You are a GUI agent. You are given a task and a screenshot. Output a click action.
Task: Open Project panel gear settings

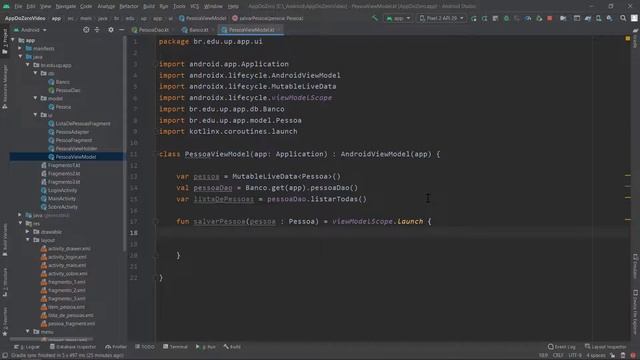coord(111,30)
